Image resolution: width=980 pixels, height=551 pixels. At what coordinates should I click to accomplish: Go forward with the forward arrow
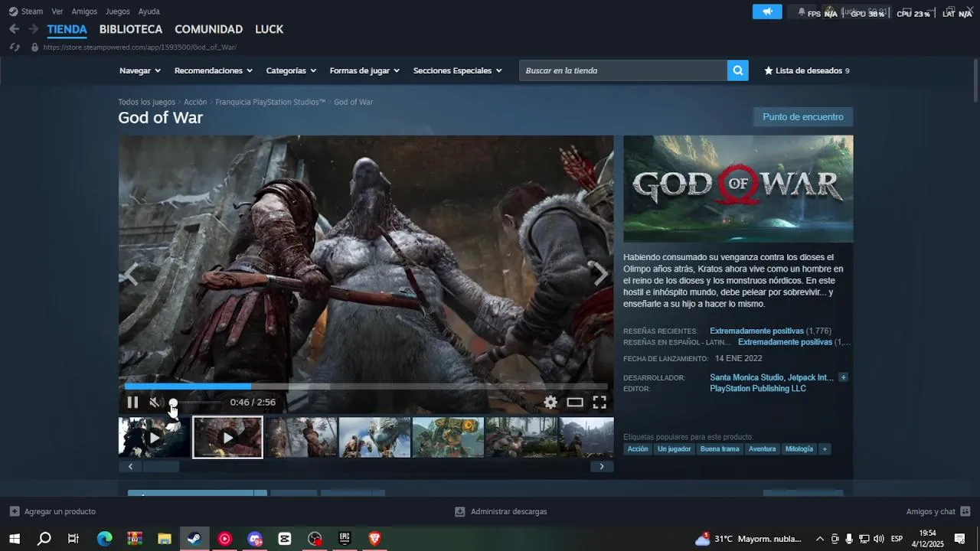coord(33,29)
